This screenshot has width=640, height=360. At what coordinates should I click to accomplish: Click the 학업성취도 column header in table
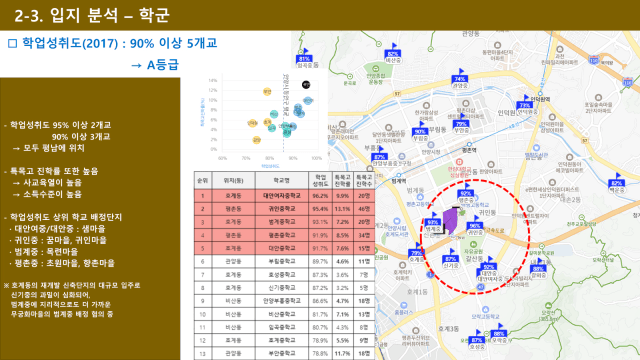click(320, 181)
